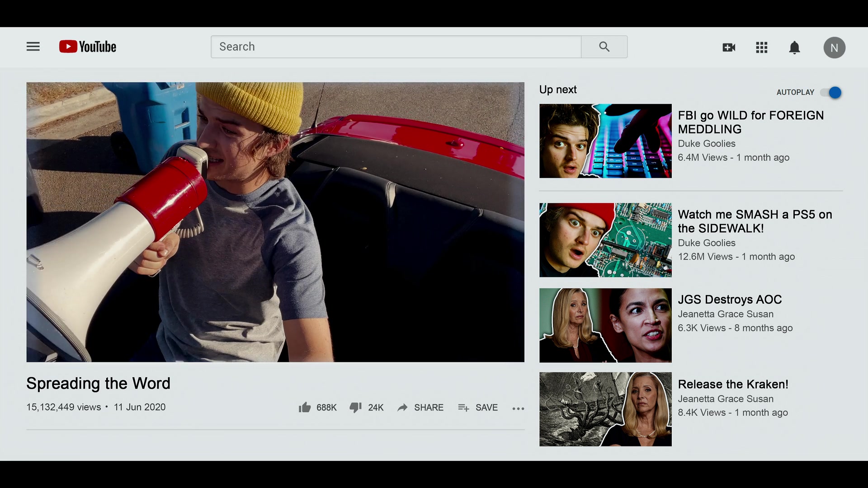
Task: Open the account avatar labeled N
Action: click(834, 47)
